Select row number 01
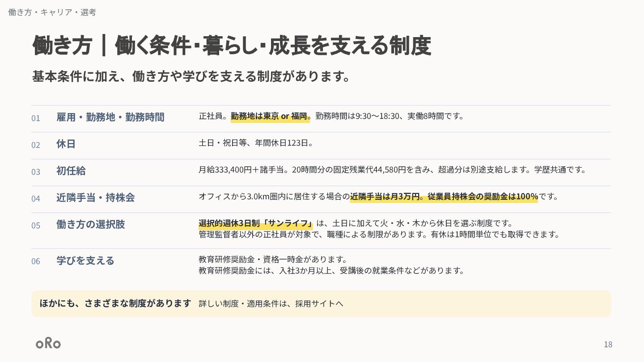This screenshot has width=644, height=362. [36, 118]
